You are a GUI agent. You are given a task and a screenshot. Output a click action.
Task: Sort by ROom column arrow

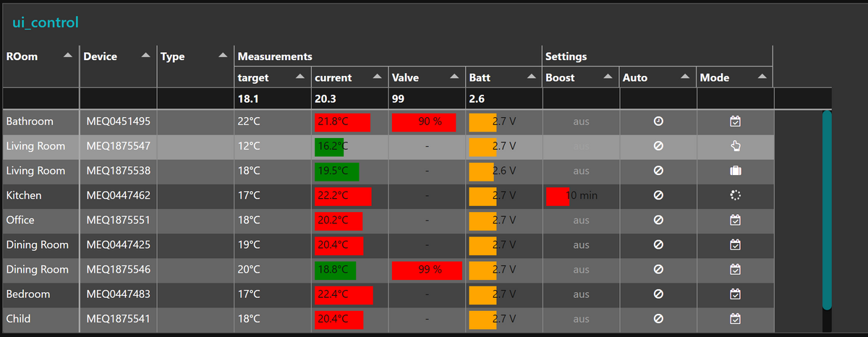click(x=67, y=56)
